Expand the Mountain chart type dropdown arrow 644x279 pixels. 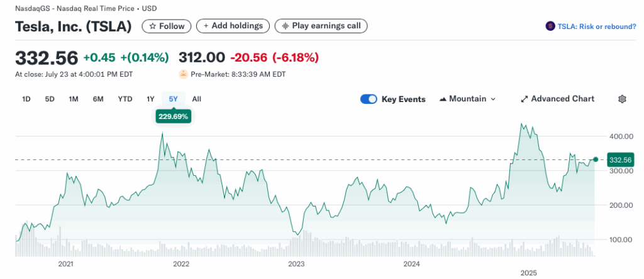492,99
